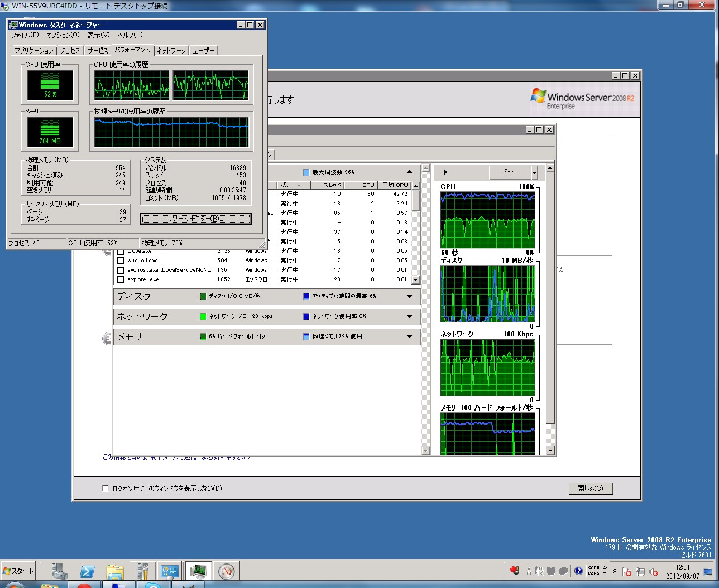Check the explorer.exe process checkbox
The image size is (719, 588).
(121, 279)
